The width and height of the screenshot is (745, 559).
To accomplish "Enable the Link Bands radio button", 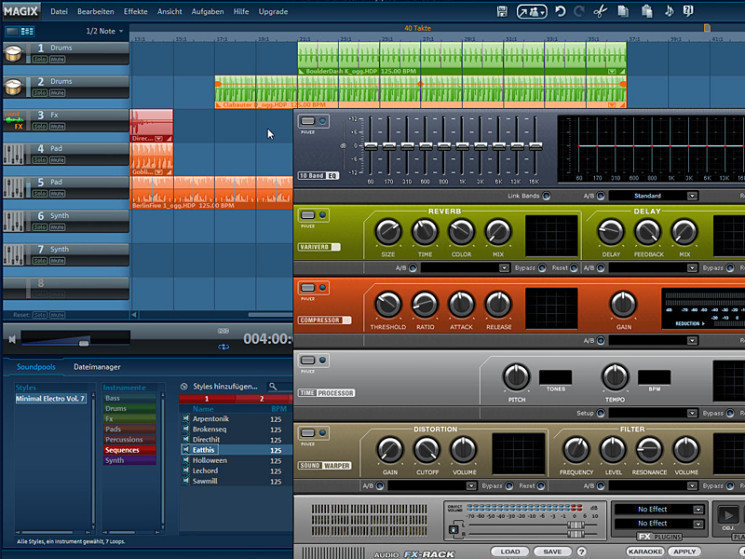I will (546, 196).
